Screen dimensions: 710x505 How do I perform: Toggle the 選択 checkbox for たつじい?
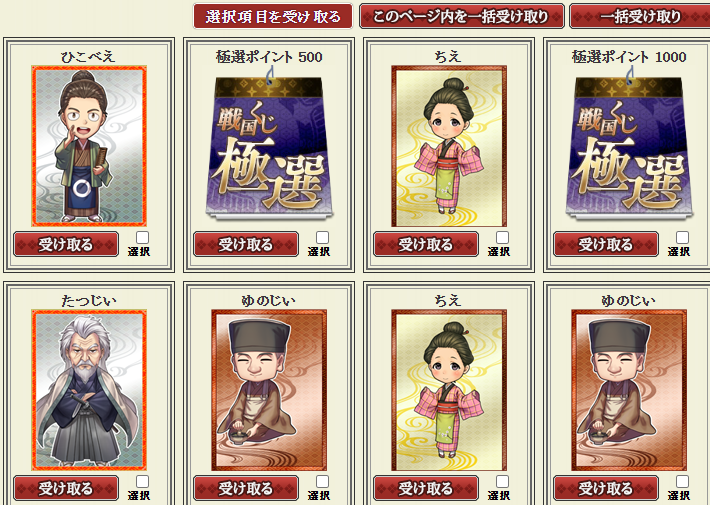click(x=142, y=481)
